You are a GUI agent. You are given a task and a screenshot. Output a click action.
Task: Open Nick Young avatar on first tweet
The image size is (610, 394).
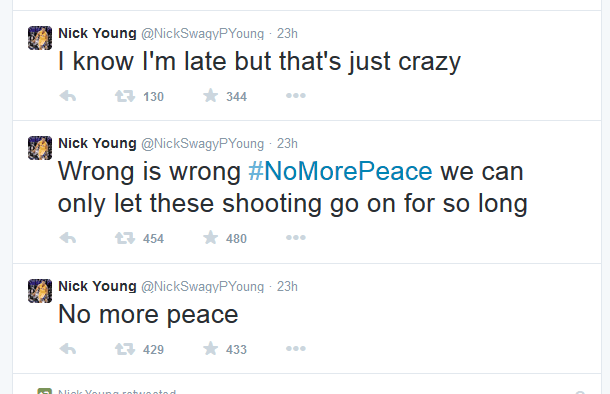coord(40,38)
